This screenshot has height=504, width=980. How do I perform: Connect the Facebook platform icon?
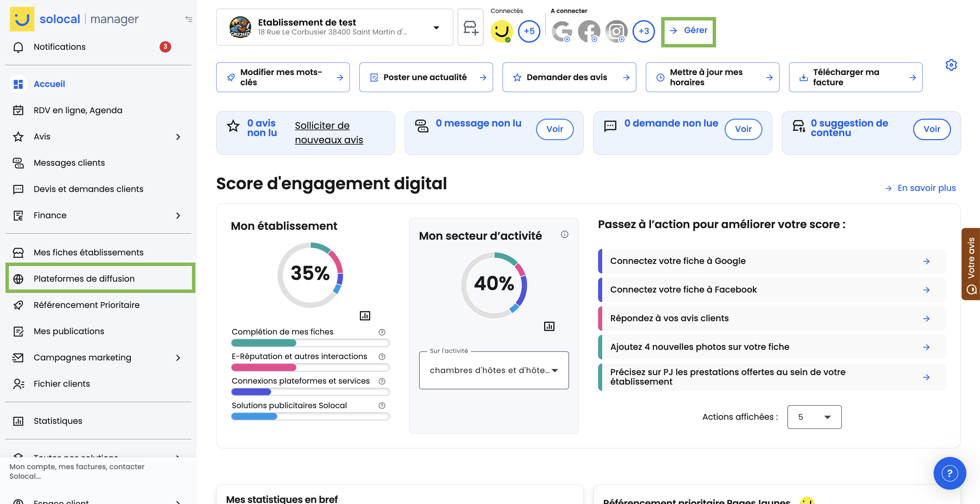(x=589, y=31)
